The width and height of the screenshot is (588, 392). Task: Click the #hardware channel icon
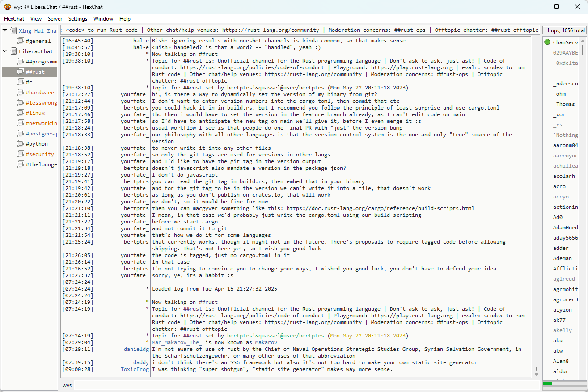(21, 93)
